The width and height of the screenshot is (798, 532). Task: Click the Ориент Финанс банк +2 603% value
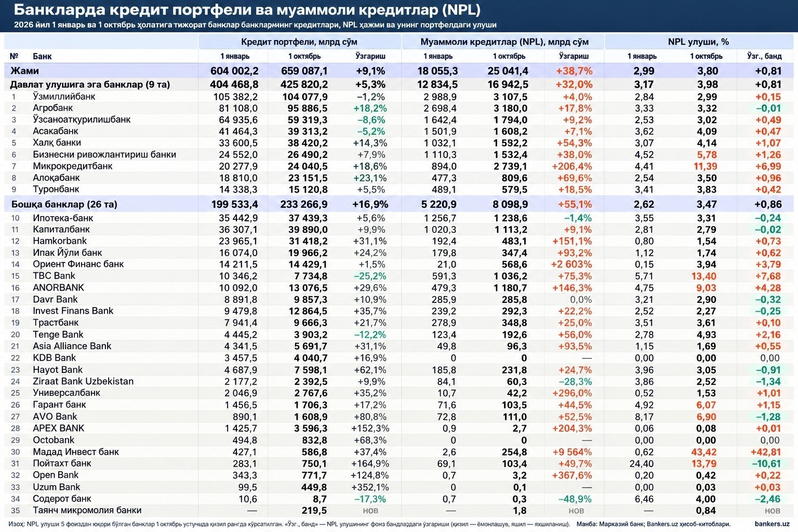point(571,264)
